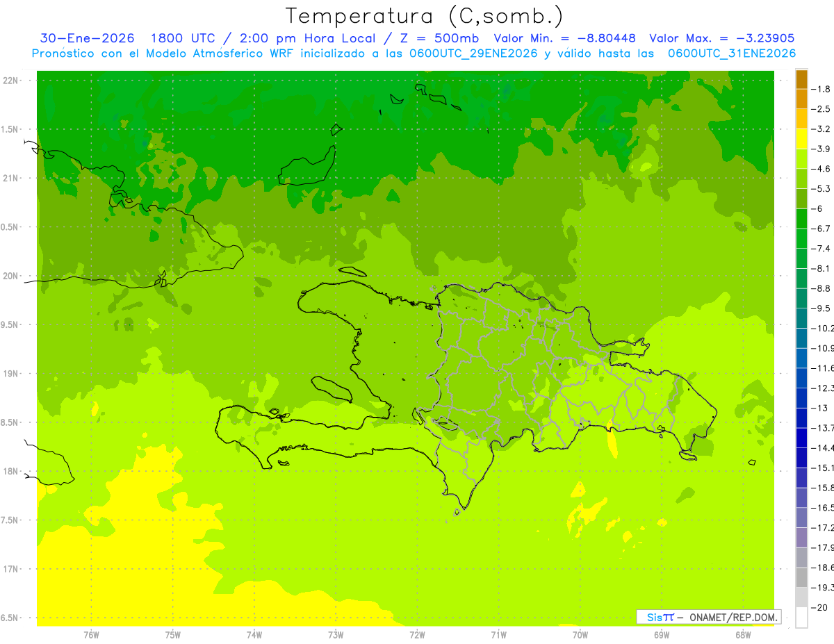Click the 'Valor Min. = -8.80448' value
Image resolution: width=834 pixels, height=644 pixels.
(x=566, y=38)
